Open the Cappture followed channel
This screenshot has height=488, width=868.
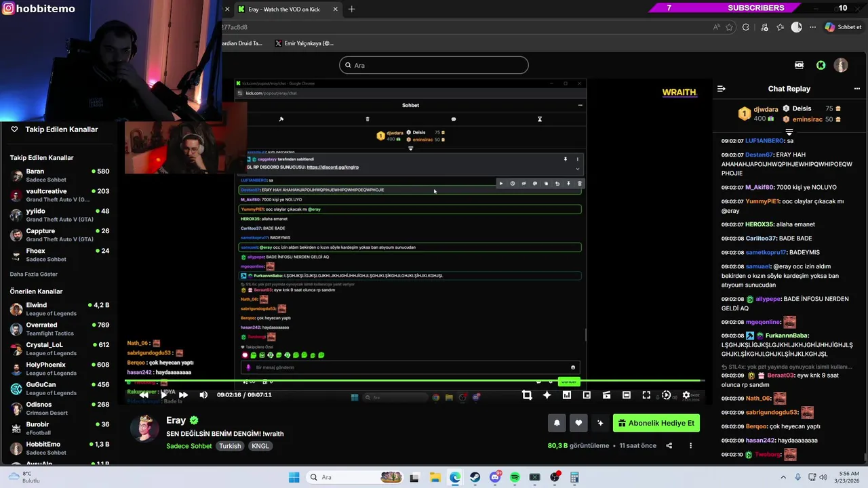pyautogui.click(x=60, y=235)
